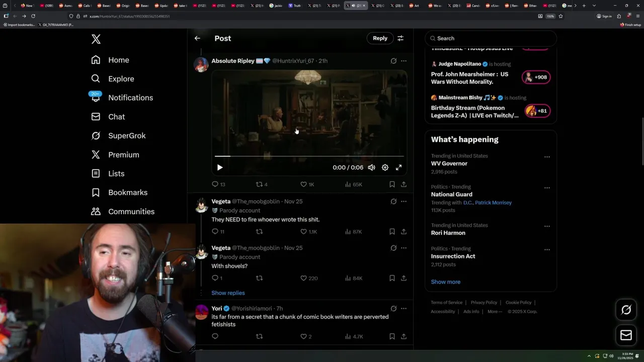Viewport: 644px width, 362px height.
Task: Reply to 'With shovels?' comment
Action: (217, 278)
